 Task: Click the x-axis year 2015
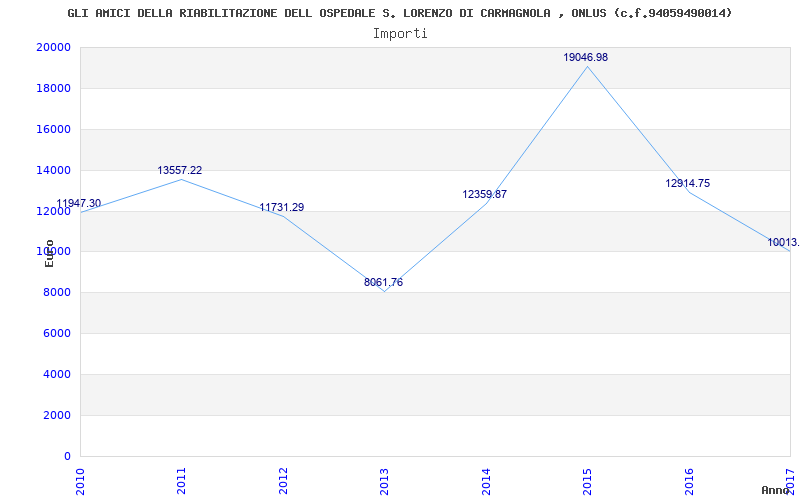(587, 481)
